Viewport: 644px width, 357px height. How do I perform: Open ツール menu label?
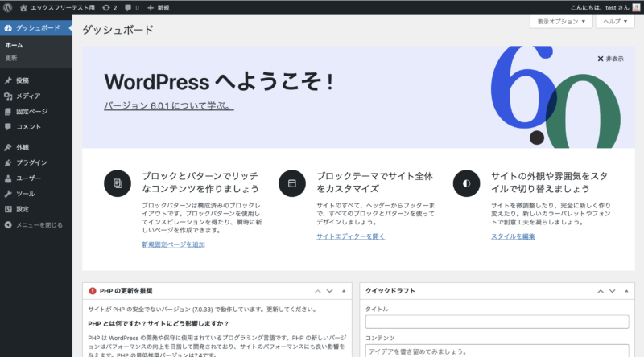[26, 194]
